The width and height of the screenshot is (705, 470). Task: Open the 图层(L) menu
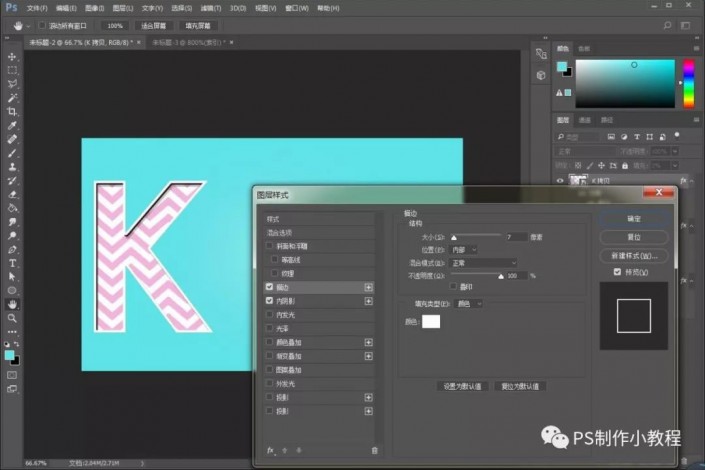point(123,8)
